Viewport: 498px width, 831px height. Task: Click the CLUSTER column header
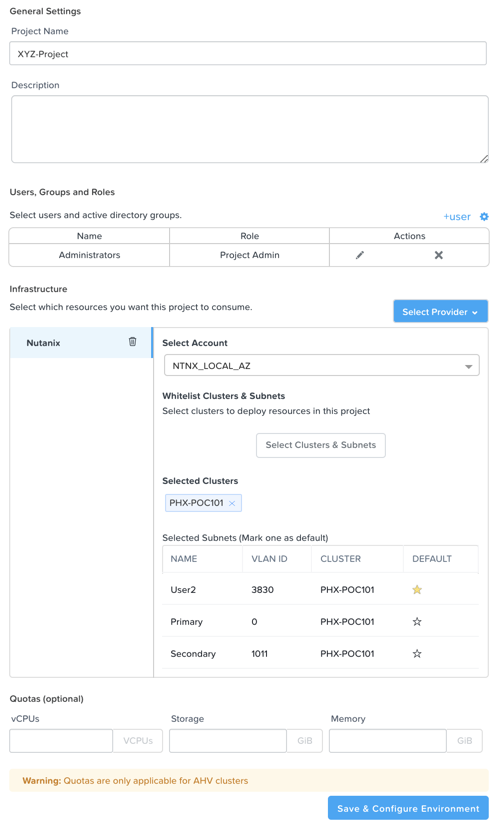point(341,559)
